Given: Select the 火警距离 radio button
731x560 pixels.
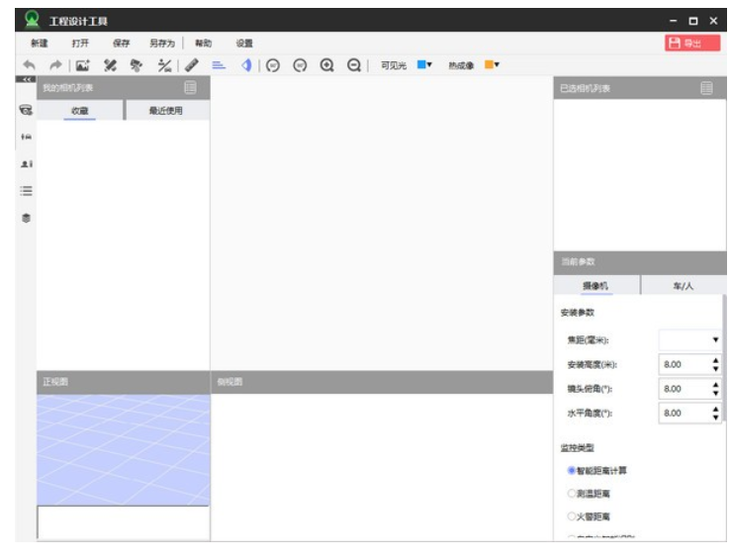Looking at the screenshot, I should [571, 515].
